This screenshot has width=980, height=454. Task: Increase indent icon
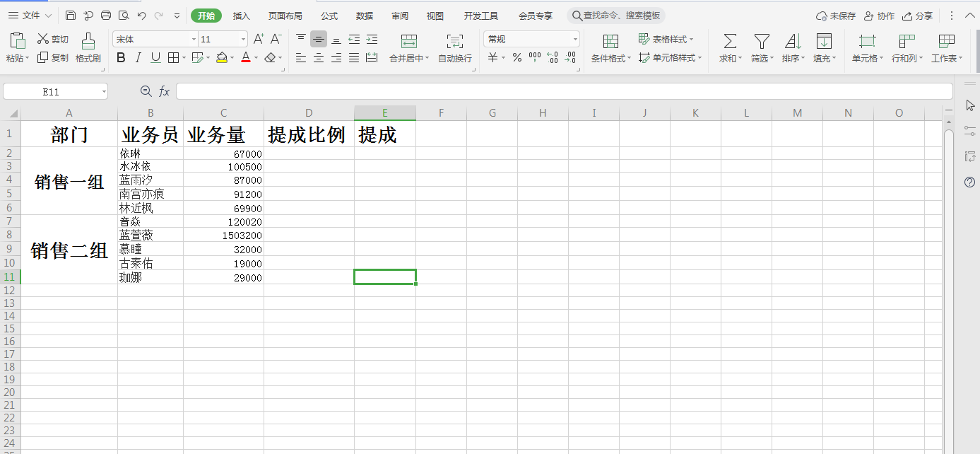point(372,40)
